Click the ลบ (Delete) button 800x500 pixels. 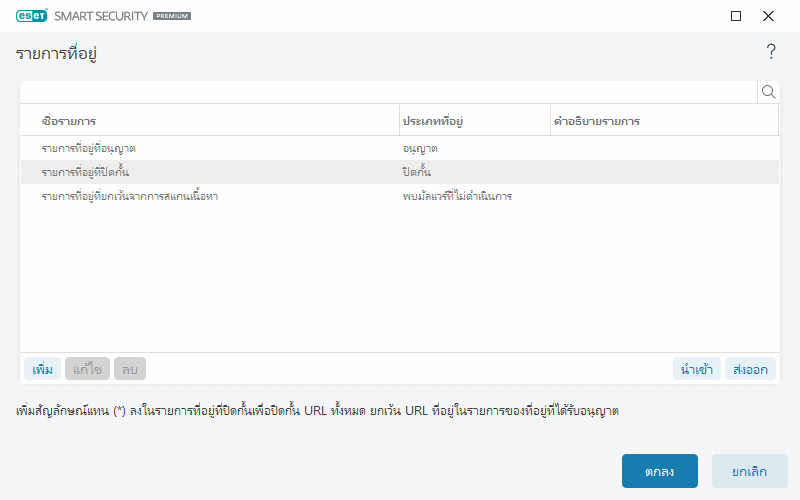130,369
